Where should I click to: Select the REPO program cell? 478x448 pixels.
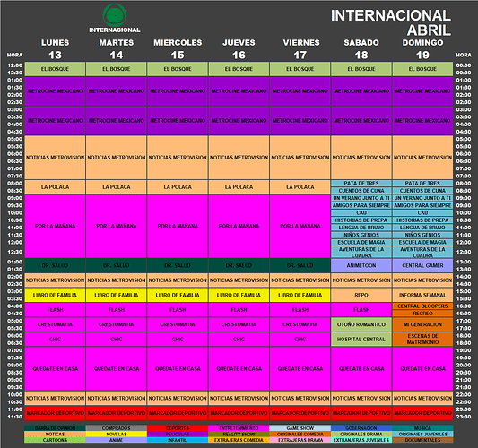tap(361, 295)
